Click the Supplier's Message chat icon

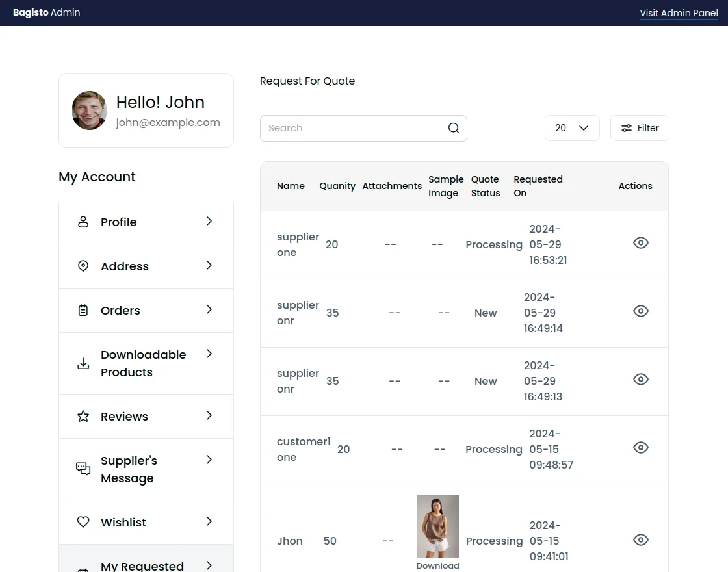83,469
